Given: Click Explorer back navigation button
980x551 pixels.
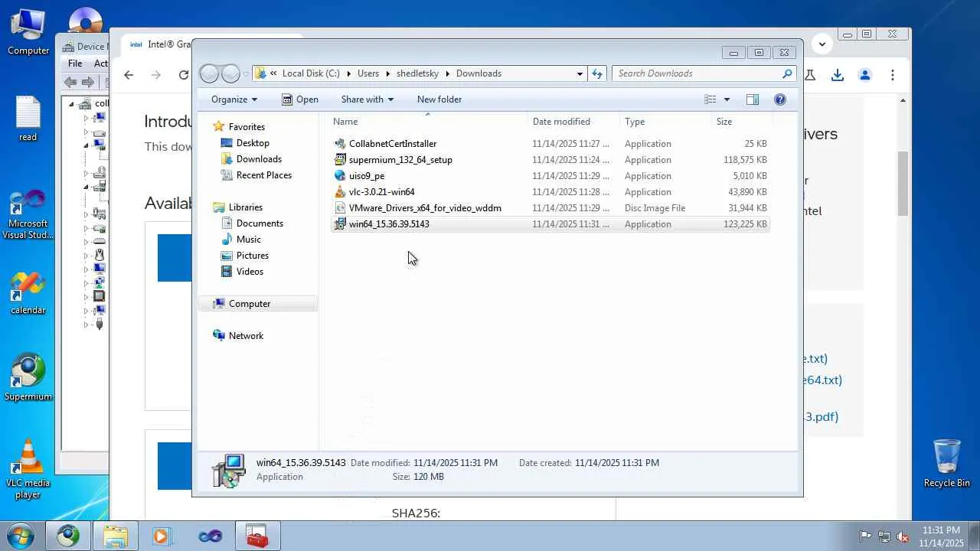Looking at the screenshot, I should (209, 73).
